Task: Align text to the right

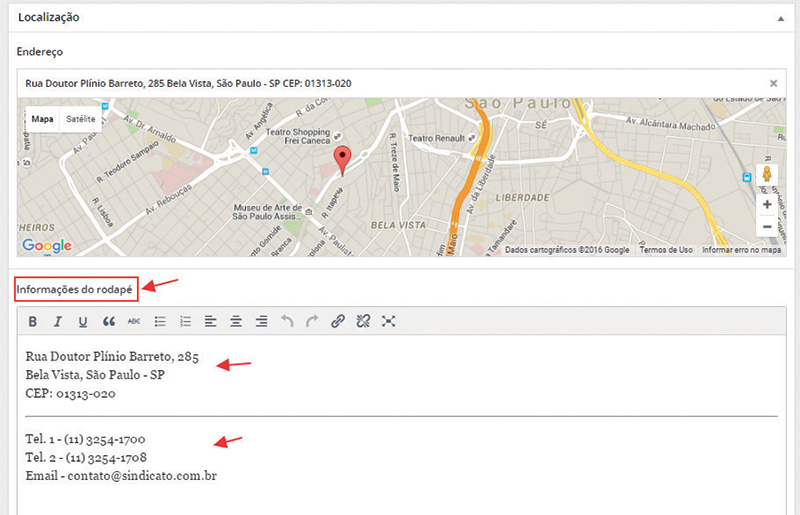Action: [x=261, y=322]
